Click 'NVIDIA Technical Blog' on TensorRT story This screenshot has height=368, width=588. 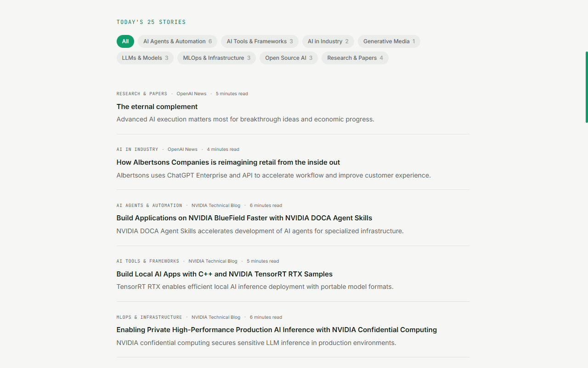[x=213, y=261]
